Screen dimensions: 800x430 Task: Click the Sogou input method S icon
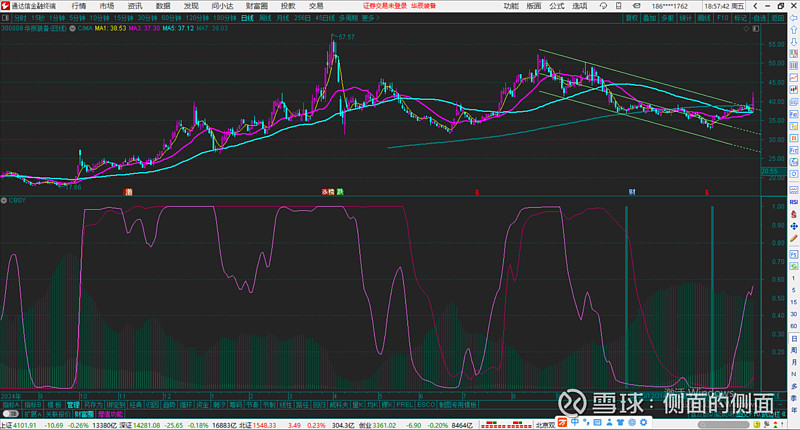pyautogui.click(x=562, y=422)
